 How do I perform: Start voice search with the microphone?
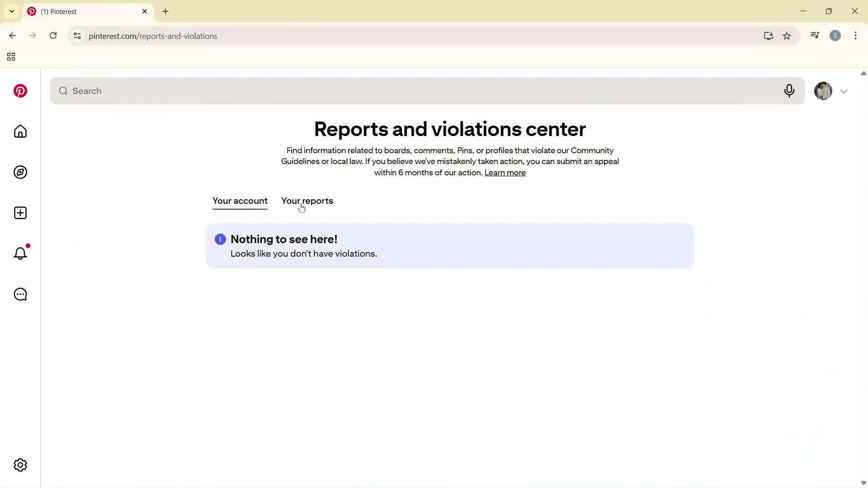coord(789,91)
